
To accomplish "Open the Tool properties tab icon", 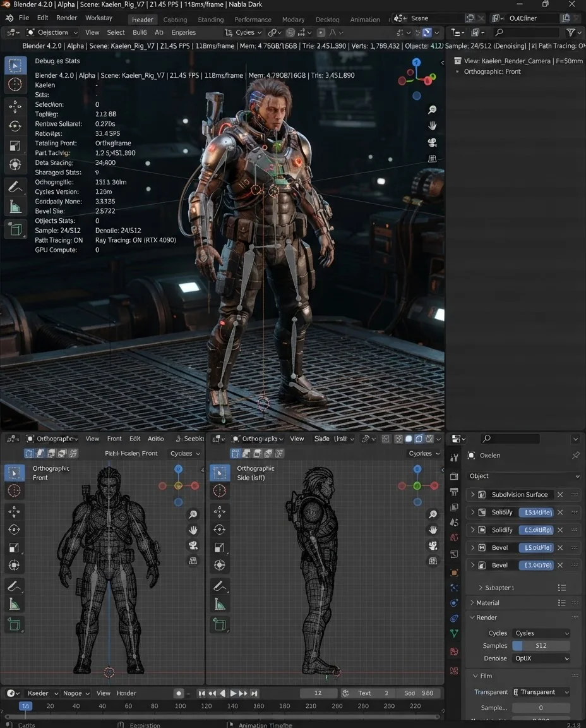I will tap(454, 458).
